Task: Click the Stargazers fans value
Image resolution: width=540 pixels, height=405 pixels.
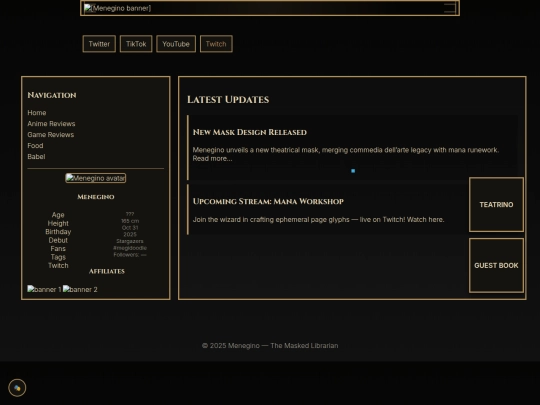Action: pyautogui.click(x=130, y=241)
